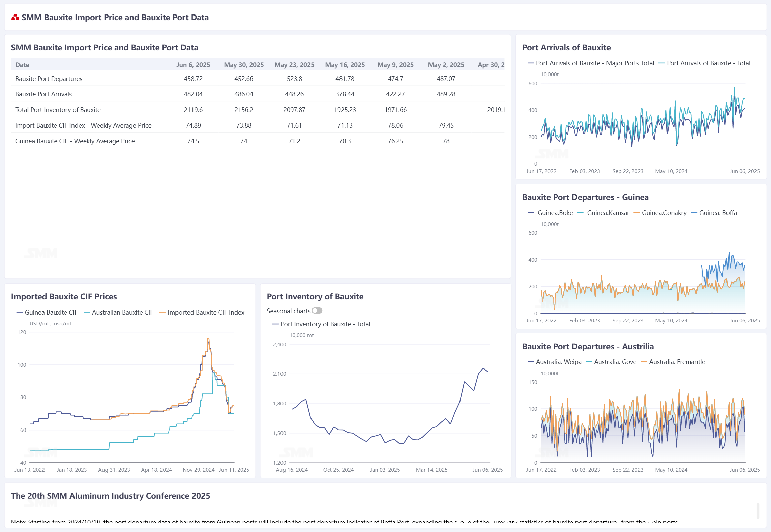Screen dimensions: 771x532
Task: Toggle Australian Bauxite CIF legend series
Action: 118,312
